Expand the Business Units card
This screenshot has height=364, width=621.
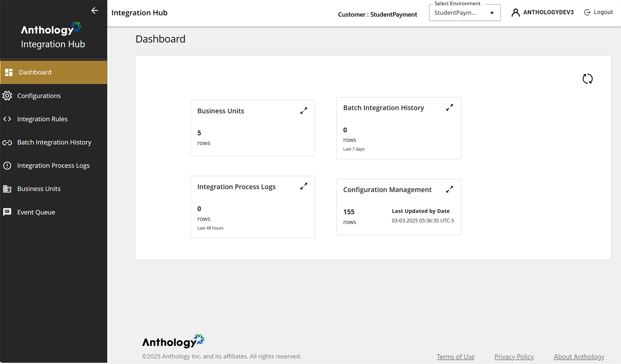pyautogui.click(x=304, y=111)
